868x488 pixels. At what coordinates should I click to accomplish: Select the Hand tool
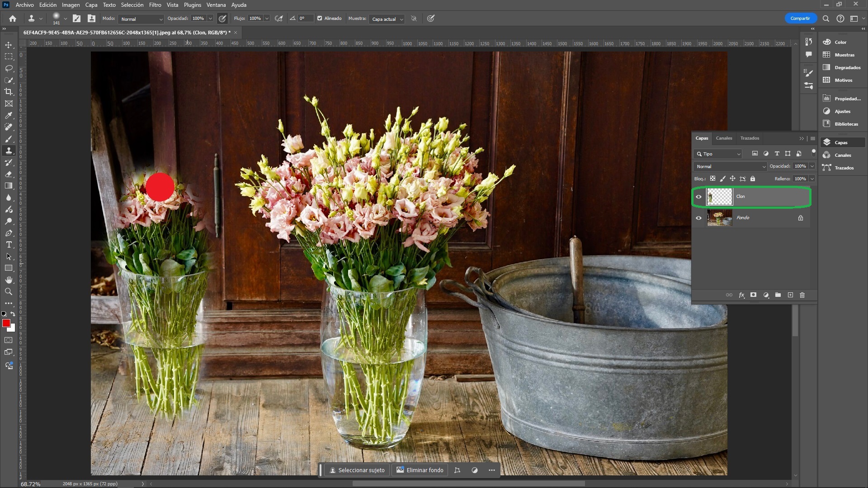[x=9, y=280]
